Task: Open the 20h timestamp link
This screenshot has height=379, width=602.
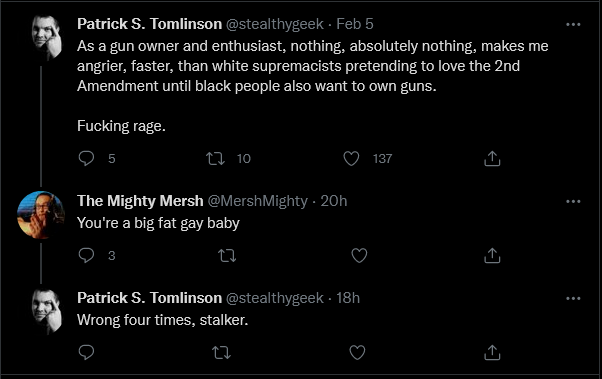Action: click(x=334, y=201)
